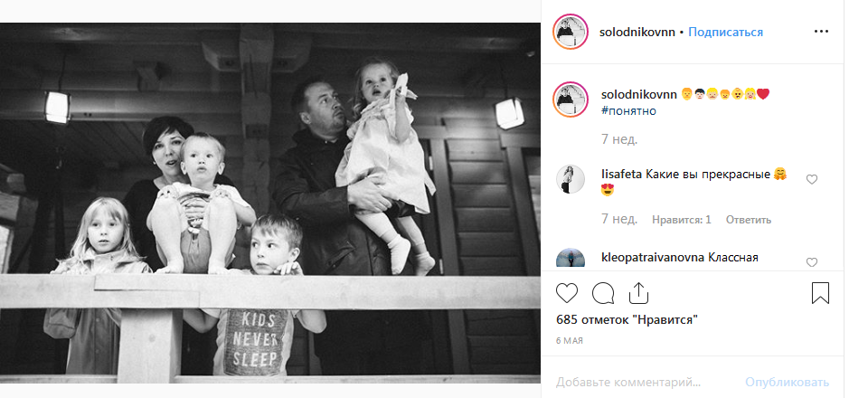Screen dimensions: 868x398
Task: View likes on comment Нравится: 1
Action: [682, 220]
